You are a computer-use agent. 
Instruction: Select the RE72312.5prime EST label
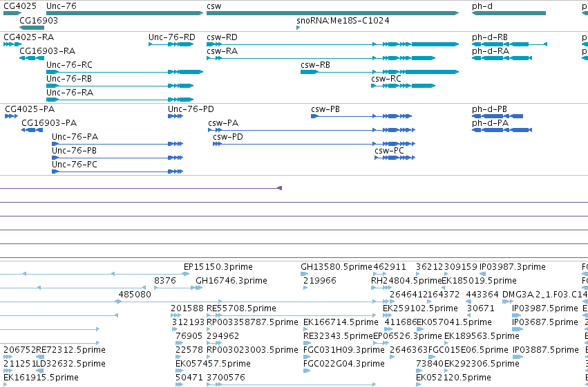[71, 350]
